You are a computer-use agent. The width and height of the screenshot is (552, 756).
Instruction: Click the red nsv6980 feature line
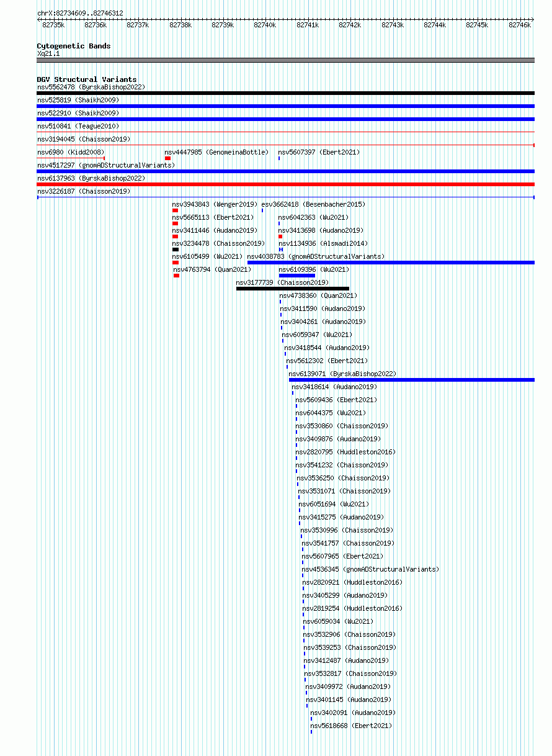click(71, 158)
